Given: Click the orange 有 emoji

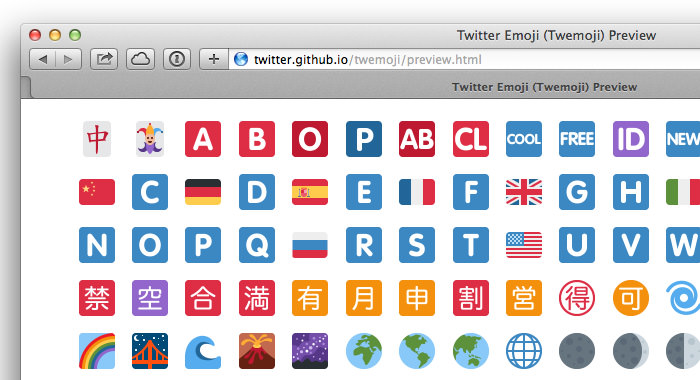Looking at the screenshot, I should [x=310, y=298].
